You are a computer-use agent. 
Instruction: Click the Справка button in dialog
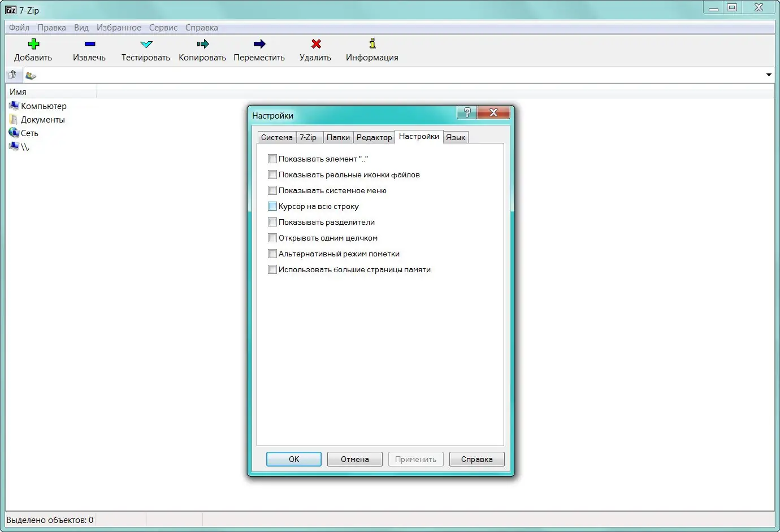(x=477, y=459)
